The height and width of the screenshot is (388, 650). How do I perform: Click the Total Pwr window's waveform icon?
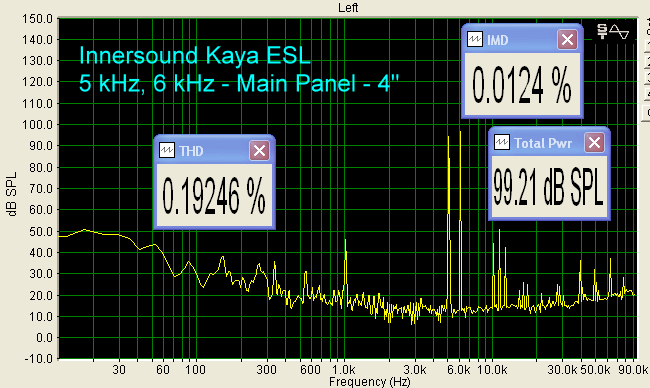coord(502,143)
